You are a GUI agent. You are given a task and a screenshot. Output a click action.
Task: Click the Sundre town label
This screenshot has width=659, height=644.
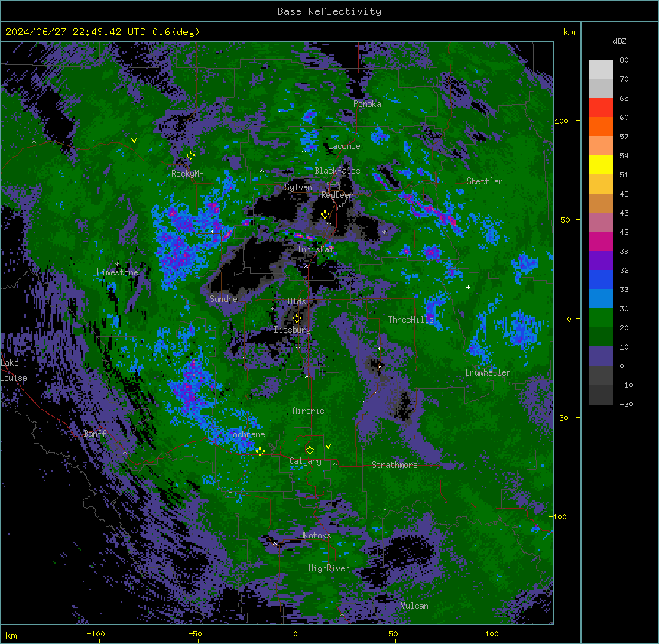pyautogui.click(x=223, y=299)
